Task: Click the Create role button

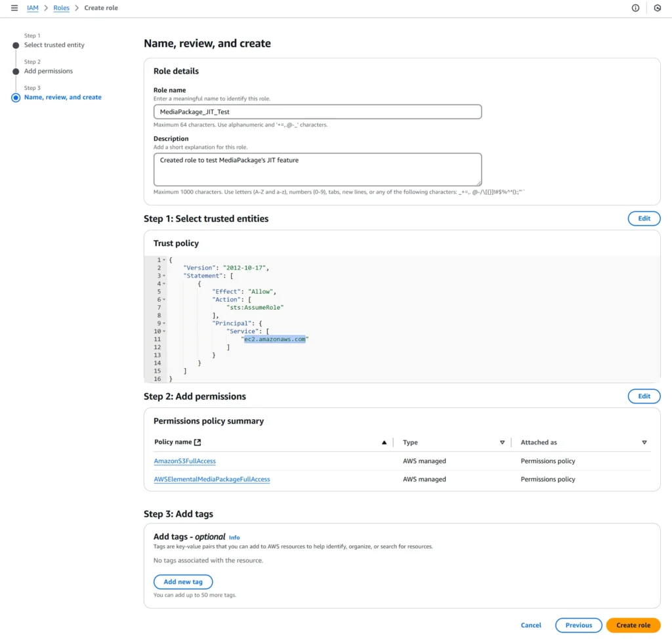Action: [x=633, y=625]
